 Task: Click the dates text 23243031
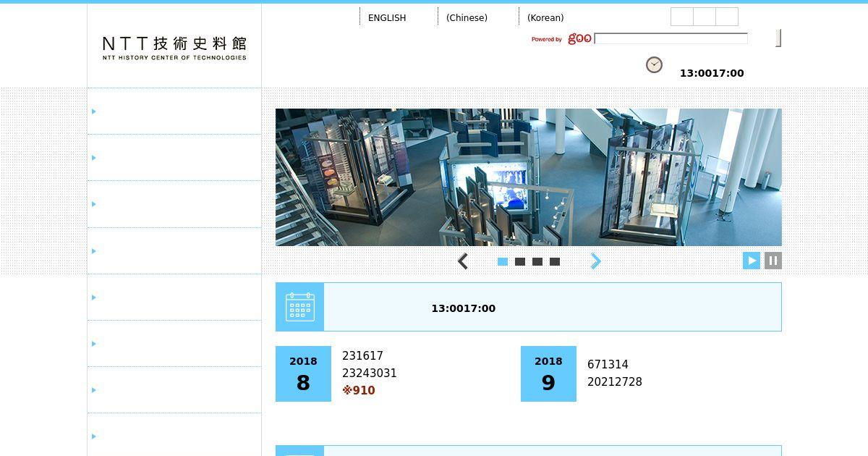[370, 373]
